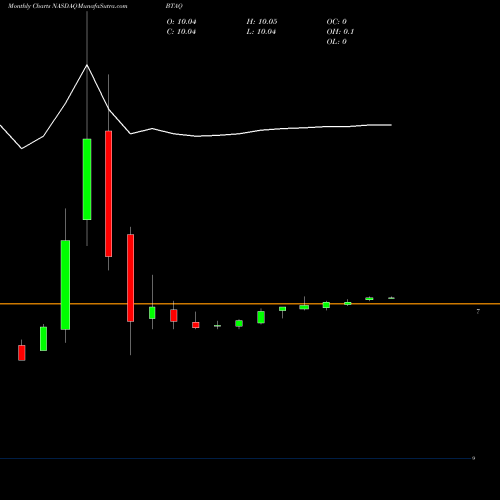
Task: Click the OH: 0.1 reading
Action: point(340,32)
